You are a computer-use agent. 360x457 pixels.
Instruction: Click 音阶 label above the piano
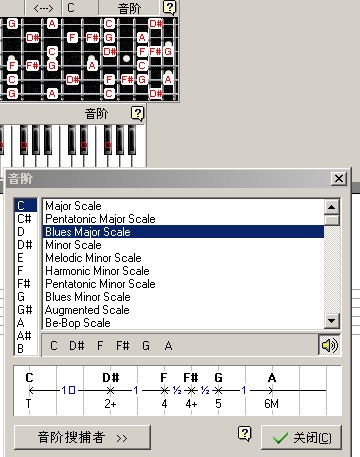[97, 114]
